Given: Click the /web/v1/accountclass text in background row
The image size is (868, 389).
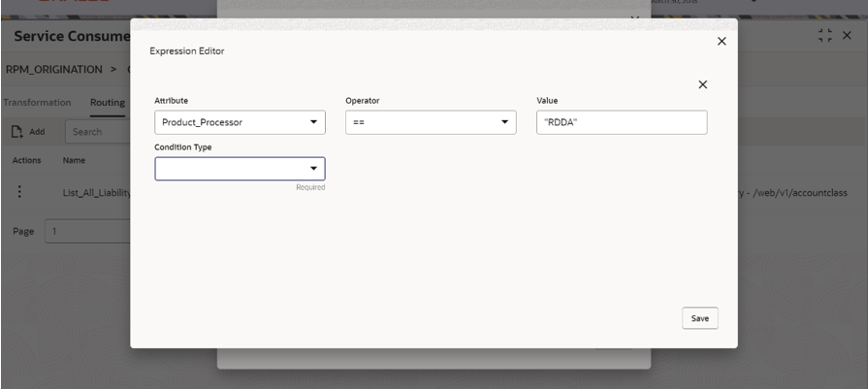Looking at the screenshot, I should (x=800, y=193).
